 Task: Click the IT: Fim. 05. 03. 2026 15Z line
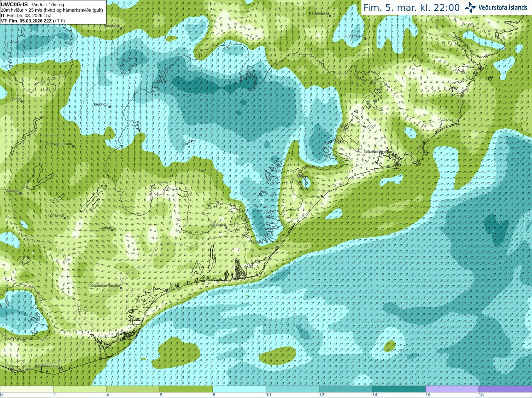tap(26, 15)
